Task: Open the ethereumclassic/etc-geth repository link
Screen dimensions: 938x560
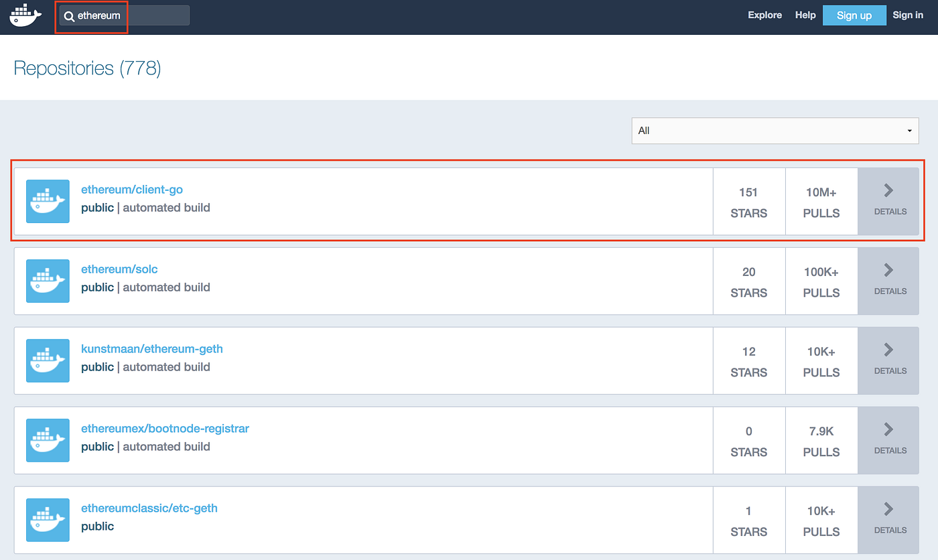Action: click(149, 508)
